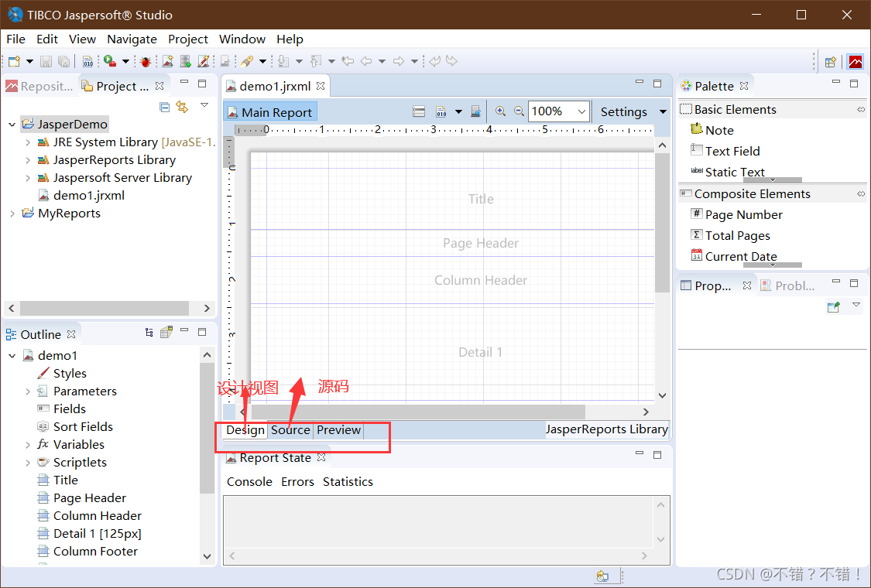Click the main toolbar compile report icon
The width and height of the screenshot is (871, 588).
click(87, 61)
